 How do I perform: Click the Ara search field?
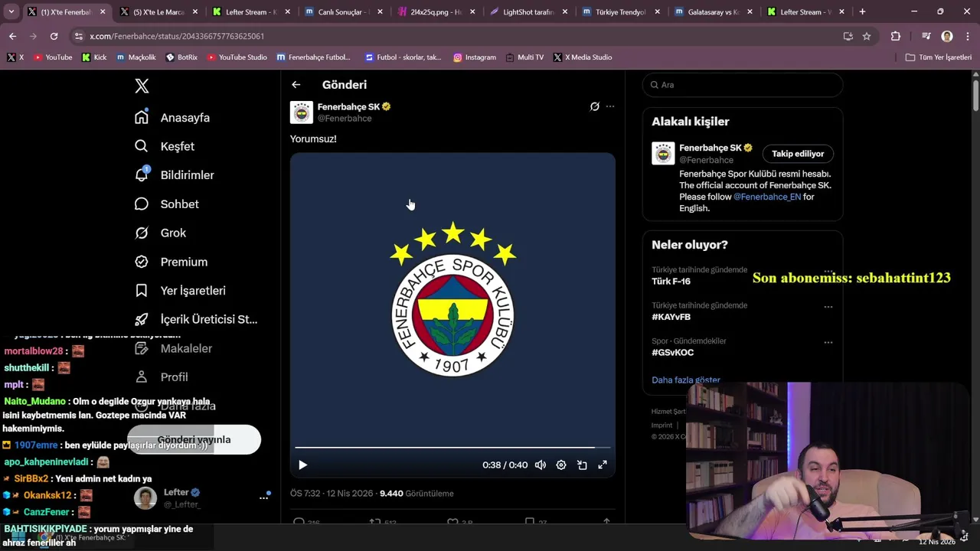pyautogui.click(x=743, y=85)
